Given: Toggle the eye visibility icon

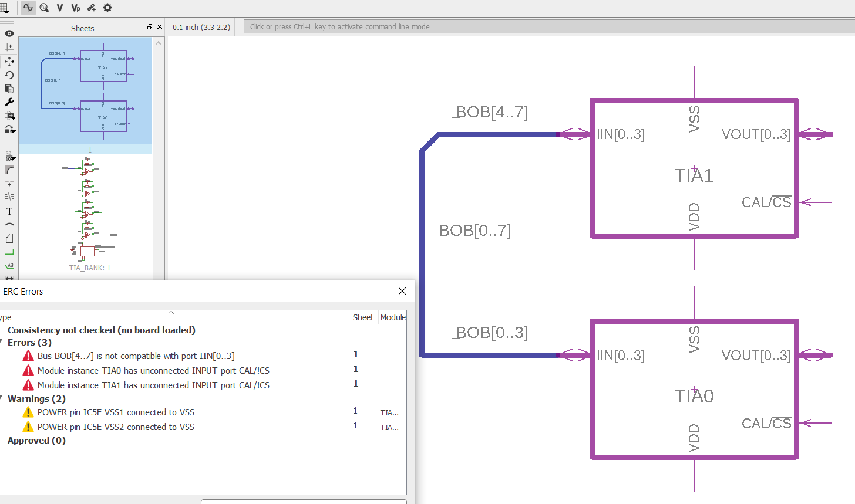Looking at the screenshot, I should (9, 33).
